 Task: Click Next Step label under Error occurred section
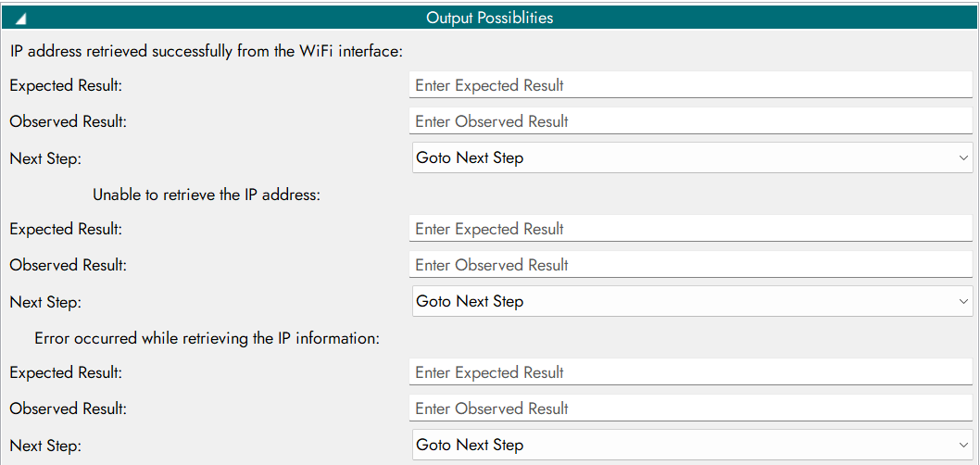pos(45,446)
